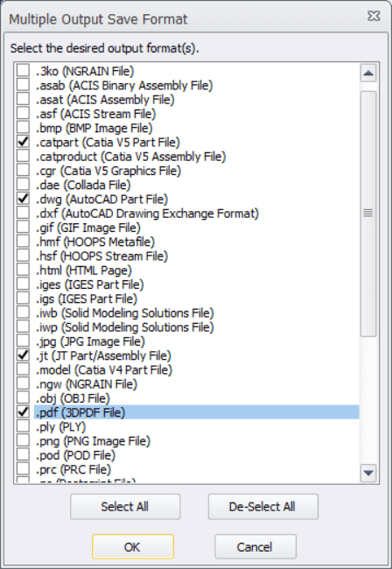
Task: Tick the .iwb Solid Modeling Solutions checkbox
Action: point(24,313)
